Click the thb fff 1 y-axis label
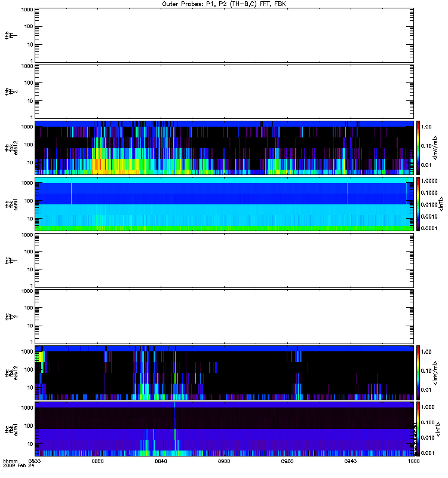 pos(11,35)
